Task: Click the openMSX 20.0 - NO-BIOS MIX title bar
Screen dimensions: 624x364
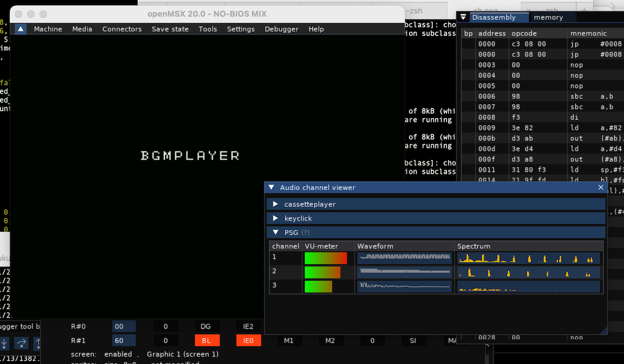Action: pos(207,14)
